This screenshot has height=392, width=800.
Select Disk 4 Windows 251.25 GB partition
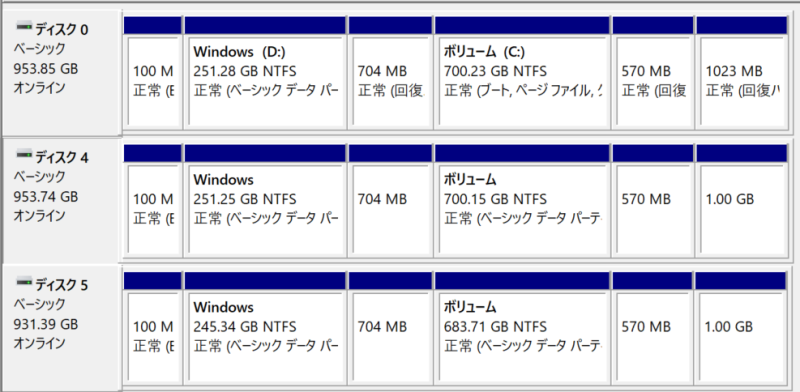(265, 201)
